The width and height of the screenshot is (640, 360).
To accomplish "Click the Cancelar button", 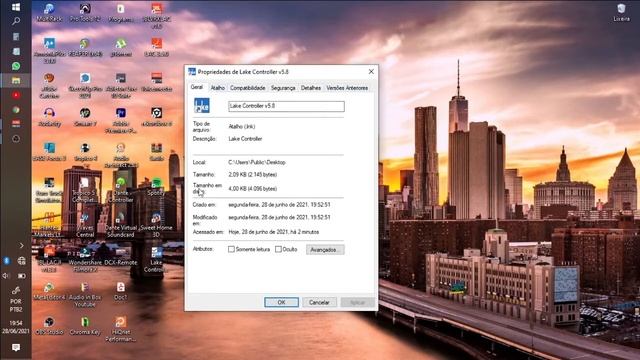I will (x=319, y=302).
